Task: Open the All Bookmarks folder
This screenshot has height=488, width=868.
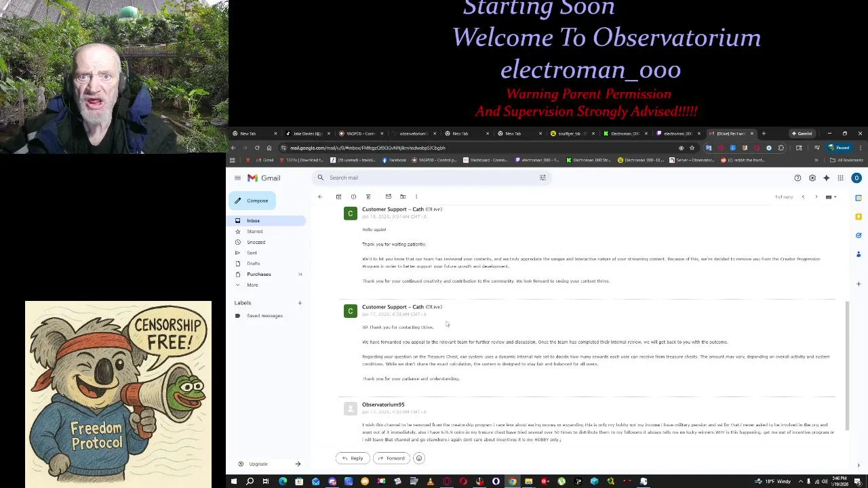Action: (x=846, y=160)
